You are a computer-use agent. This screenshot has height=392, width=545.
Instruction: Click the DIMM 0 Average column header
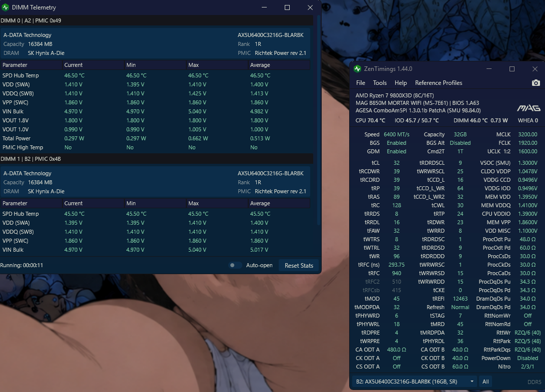tap(279, 65)
